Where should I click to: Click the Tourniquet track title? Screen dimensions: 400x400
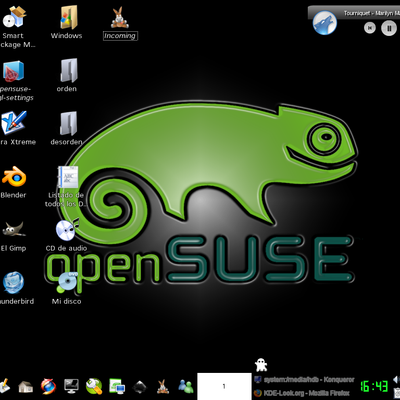(x=371, y=13)
